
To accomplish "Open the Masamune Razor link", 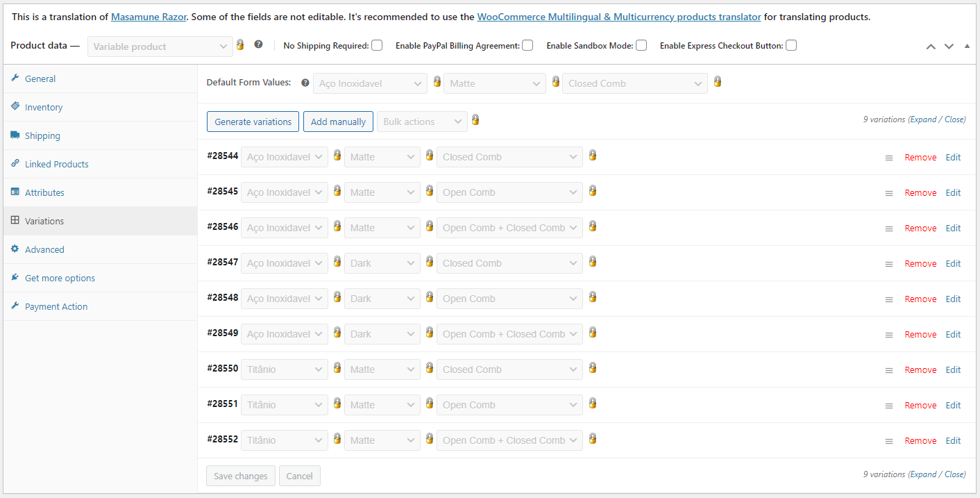I will pos(149,17).
